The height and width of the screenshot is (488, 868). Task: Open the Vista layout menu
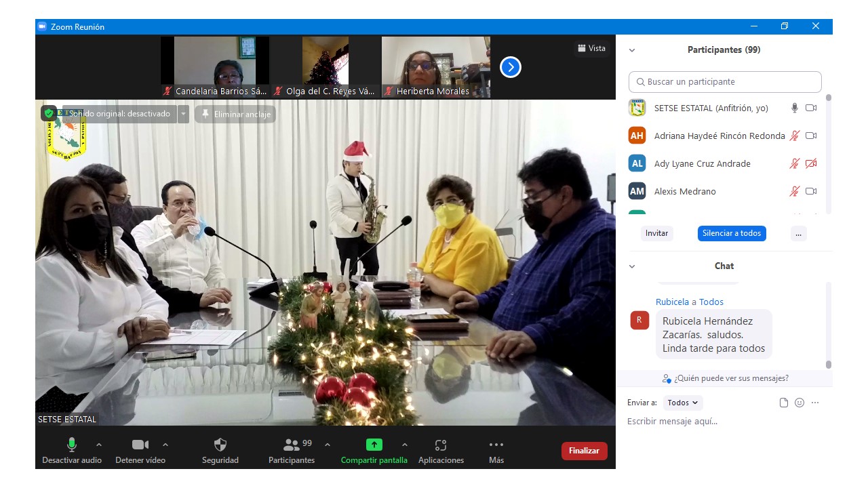[x=591, y=48]
